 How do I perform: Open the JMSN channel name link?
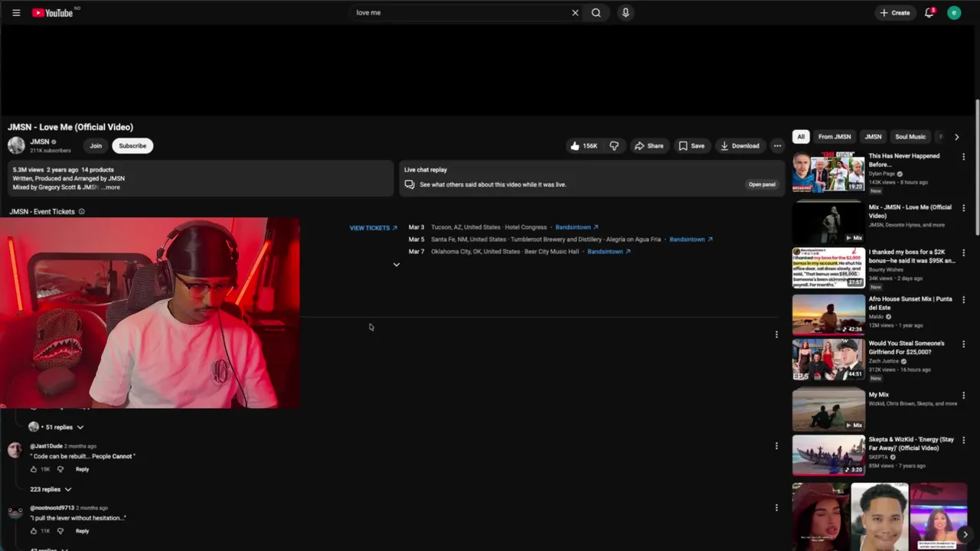[x=40, y=142]
